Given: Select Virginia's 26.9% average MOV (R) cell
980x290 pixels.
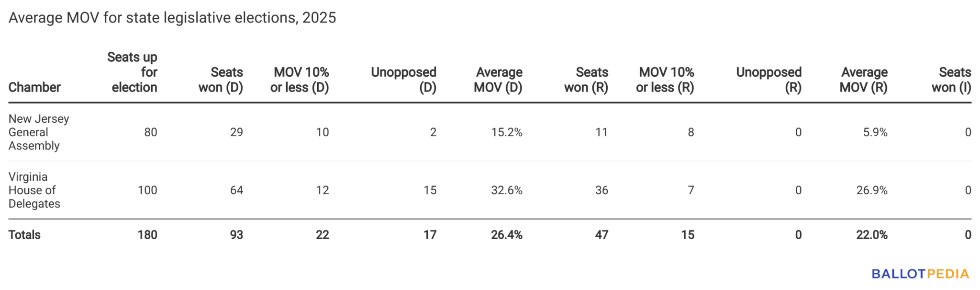Looking at the screenshot, I should (872, 190).
